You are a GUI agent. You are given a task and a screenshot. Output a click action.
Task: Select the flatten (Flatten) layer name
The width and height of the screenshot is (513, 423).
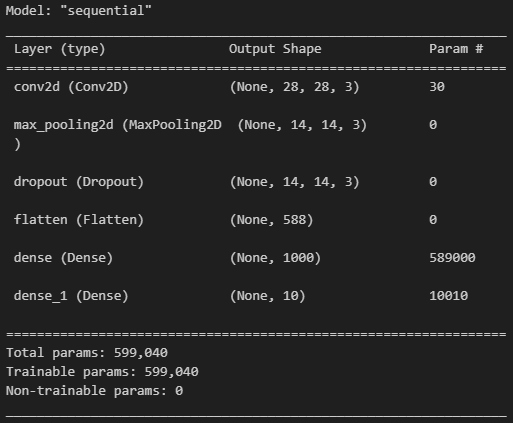79,220
